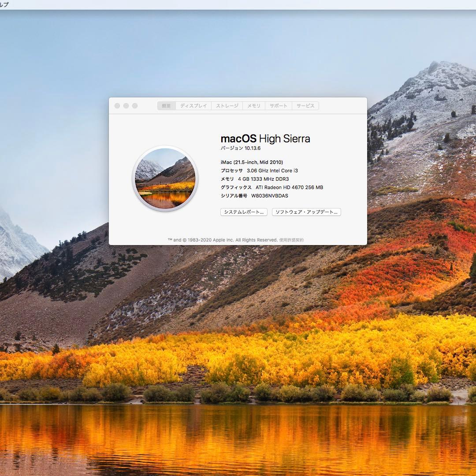This screenshot has height=476, width=476.
Task: Close the About This Mac window
Action: [117, 106]
